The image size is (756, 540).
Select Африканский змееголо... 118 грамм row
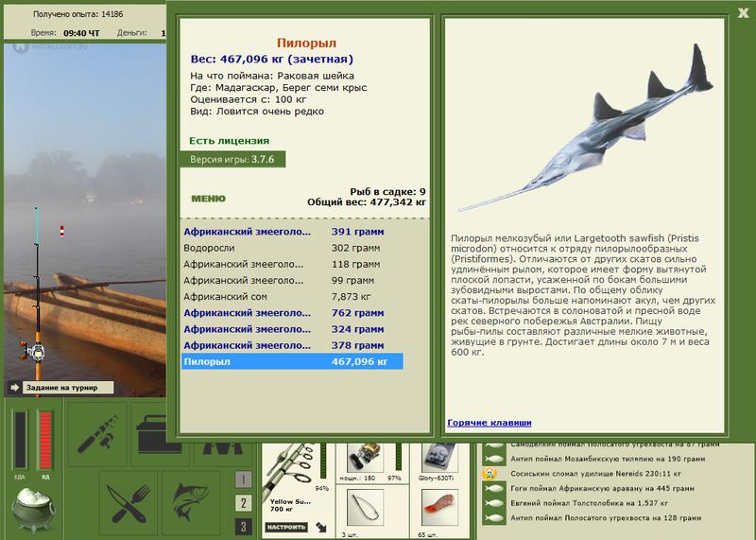292,265
